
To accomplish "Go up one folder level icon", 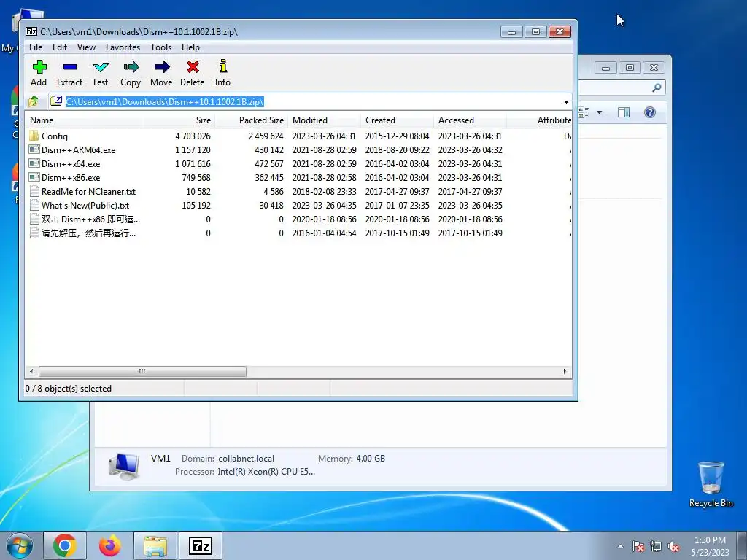I will tap(34, 101).
